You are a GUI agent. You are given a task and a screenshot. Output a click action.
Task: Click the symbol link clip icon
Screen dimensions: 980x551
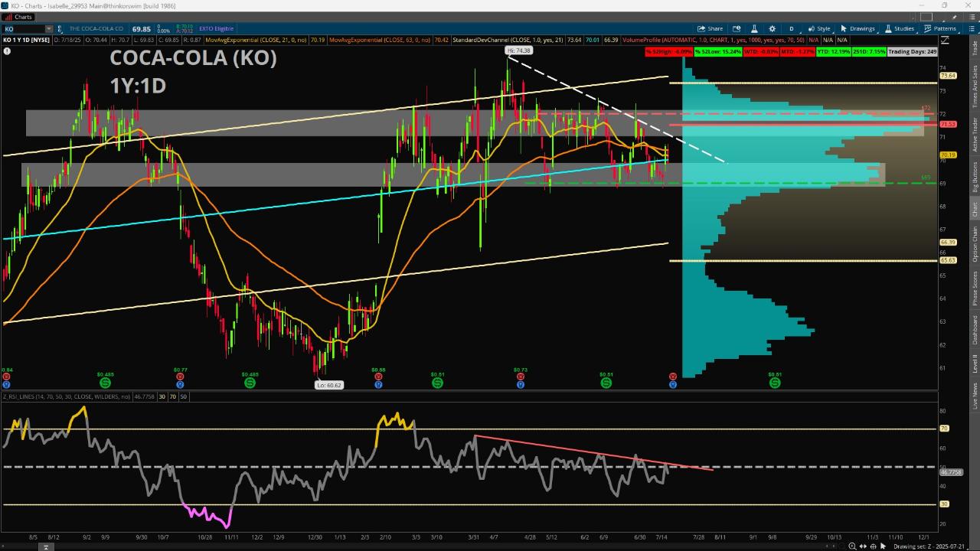[x=60, y=28]
